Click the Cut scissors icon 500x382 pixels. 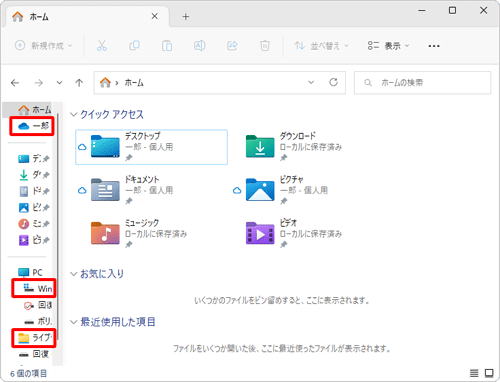(x=102, y=45)
